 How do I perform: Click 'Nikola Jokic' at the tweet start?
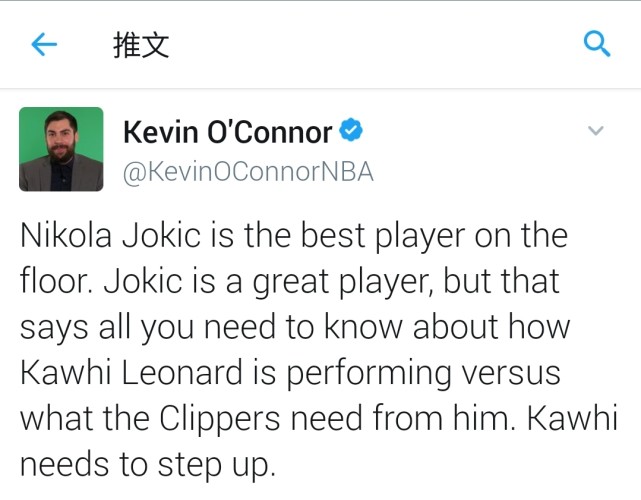pyautogui.click(x=110, y=236)
